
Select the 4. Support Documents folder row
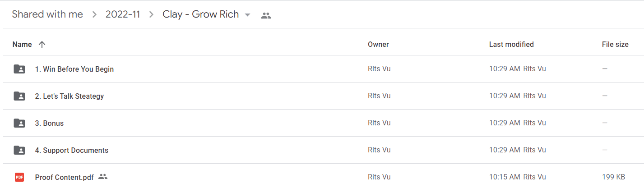point(323,150)
